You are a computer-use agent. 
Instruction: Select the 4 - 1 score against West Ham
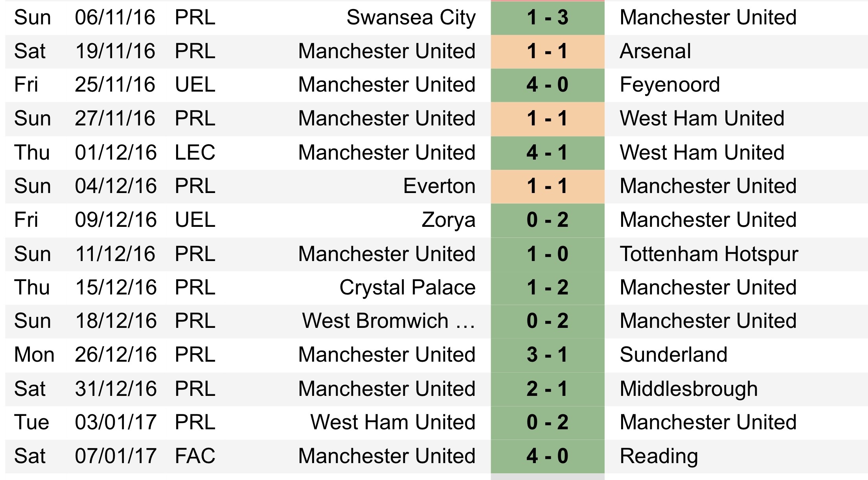547,153
